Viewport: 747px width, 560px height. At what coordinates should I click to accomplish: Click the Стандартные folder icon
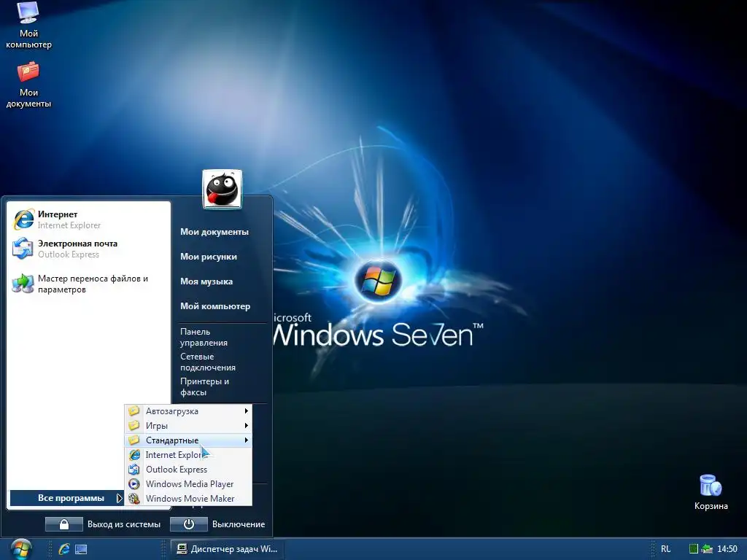pyautogui.click(x=134, y=440)
